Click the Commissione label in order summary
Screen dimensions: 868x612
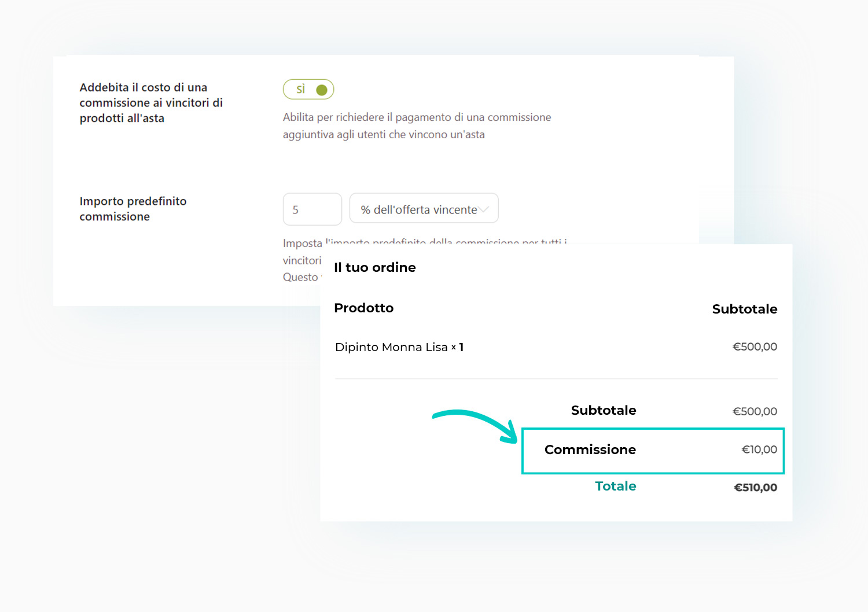tap(590, 449)
